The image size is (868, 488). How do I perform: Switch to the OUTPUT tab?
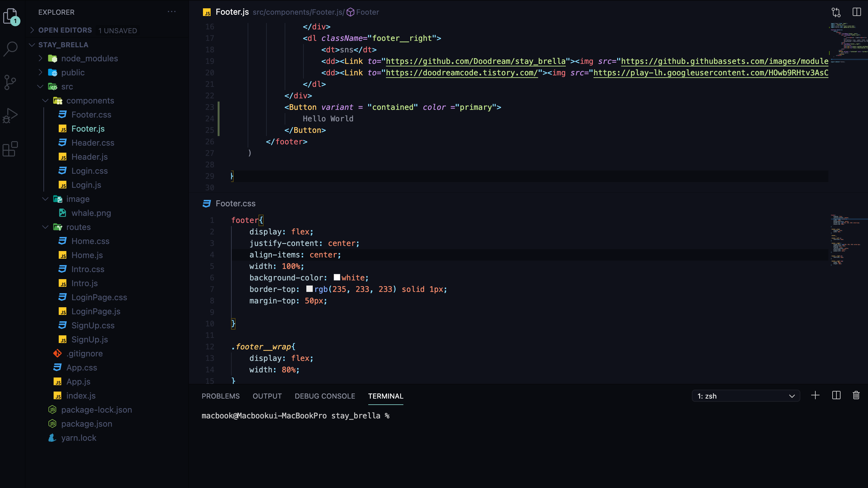[x=267, y=396]
